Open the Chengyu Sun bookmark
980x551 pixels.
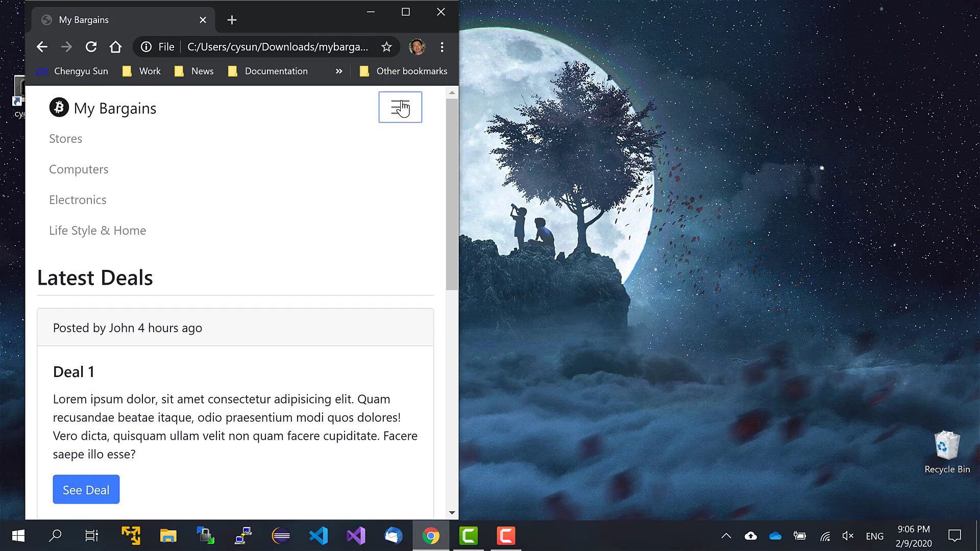[72, 71]
